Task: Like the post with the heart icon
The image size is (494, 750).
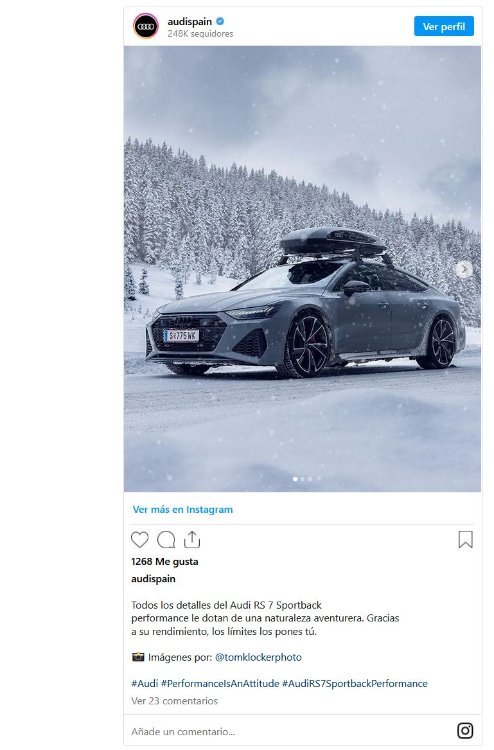Action: [x=140, y=540]
